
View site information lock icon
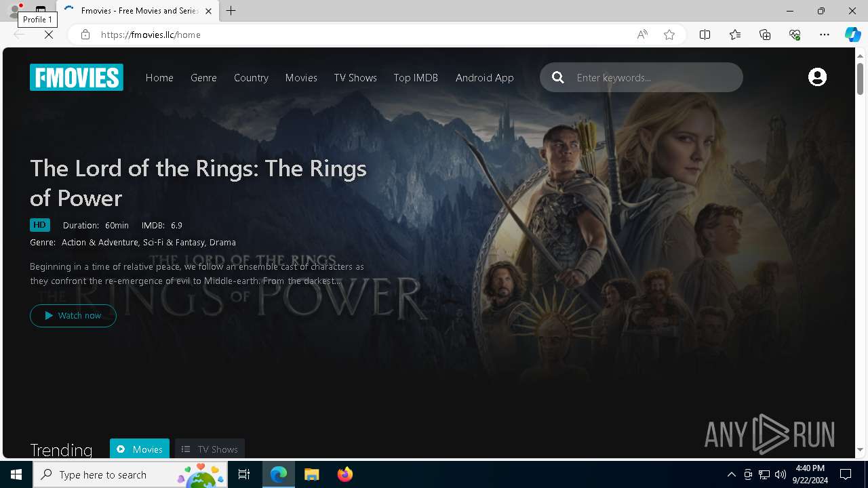point(85,35)
